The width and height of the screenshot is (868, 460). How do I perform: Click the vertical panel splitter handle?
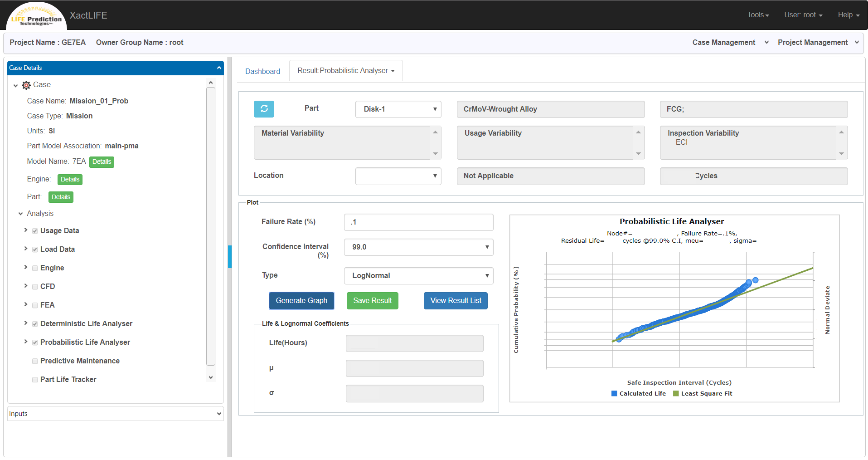(230, 257)
